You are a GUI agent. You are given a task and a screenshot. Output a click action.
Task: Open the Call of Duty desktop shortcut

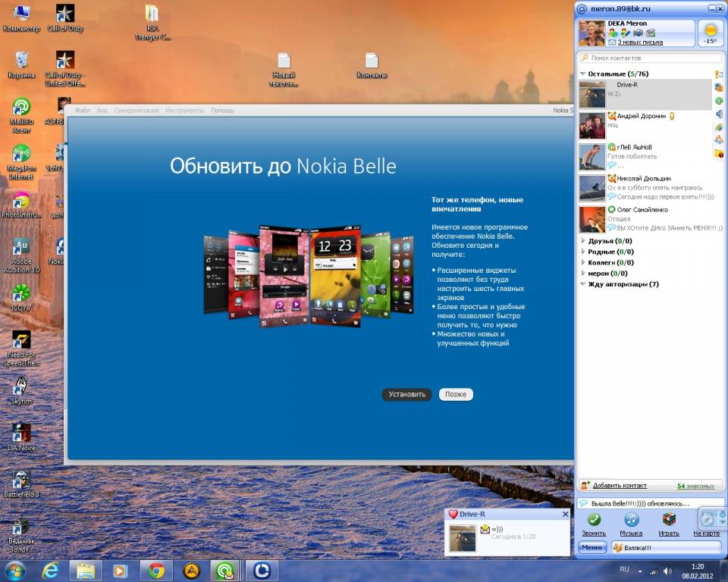point(65,18)
